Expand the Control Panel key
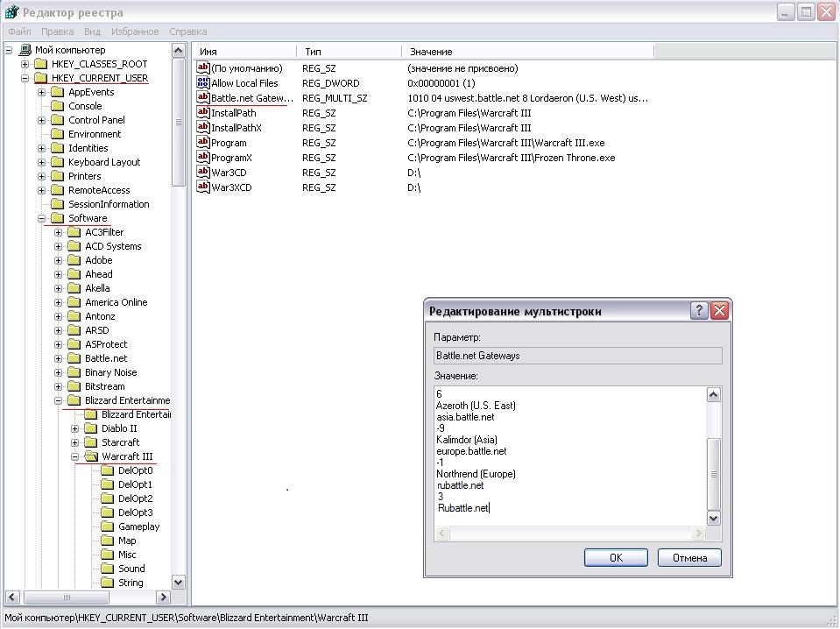 (41, 120)
